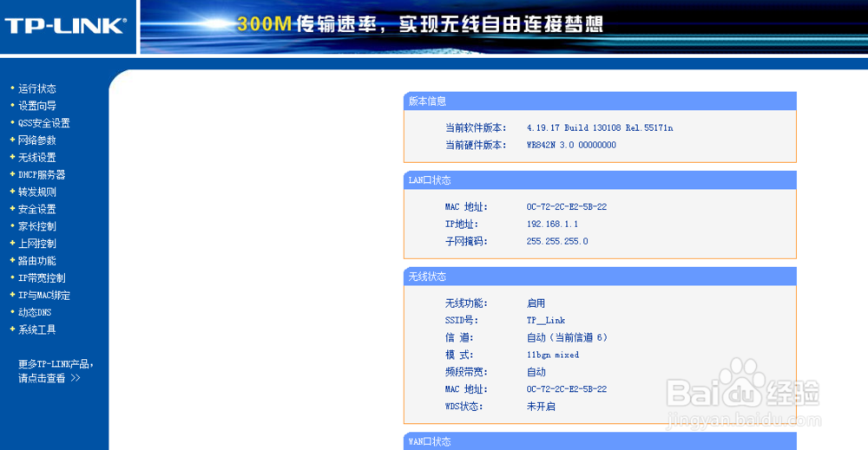Click the LAN口状态 MAC address value

(566, 206)
